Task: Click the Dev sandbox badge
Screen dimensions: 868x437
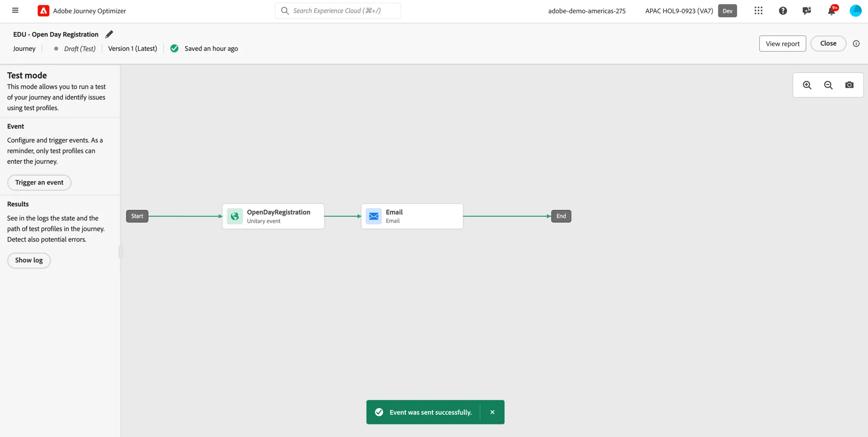Action: [x=727, y=11]
